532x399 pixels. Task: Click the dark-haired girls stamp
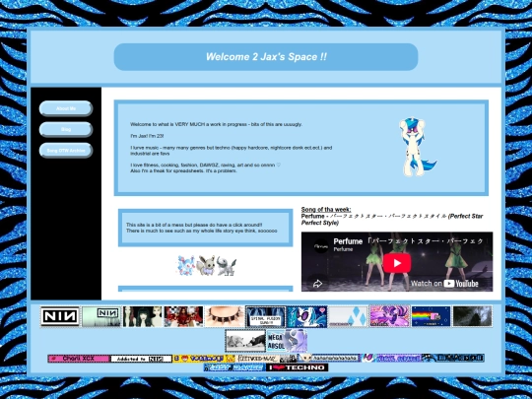tap(143, 316)
